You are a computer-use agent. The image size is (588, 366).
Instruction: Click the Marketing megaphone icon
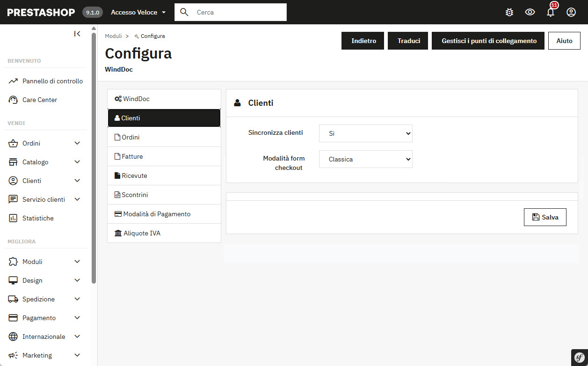click(x=13, y=355)
